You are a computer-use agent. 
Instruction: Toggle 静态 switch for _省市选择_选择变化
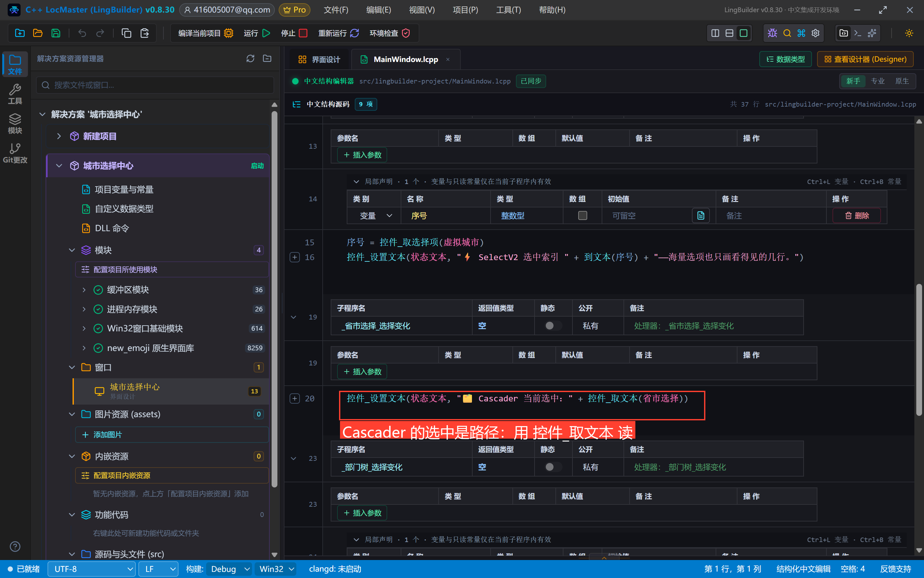(553, 326)
